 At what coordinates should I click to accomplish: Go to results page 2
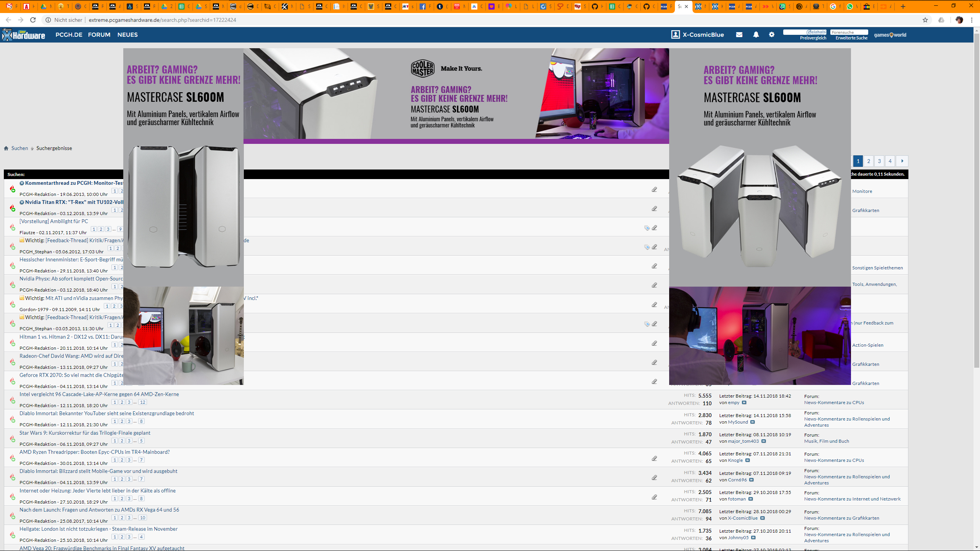(869, 161)
